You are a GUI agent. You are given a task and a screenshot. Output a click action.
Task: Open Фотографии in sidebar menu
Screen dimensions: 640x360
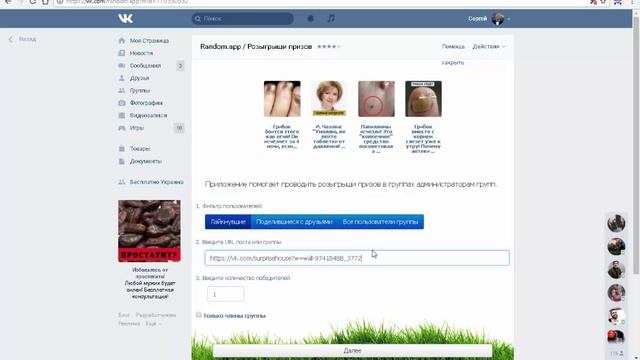[x=146, y=103]
